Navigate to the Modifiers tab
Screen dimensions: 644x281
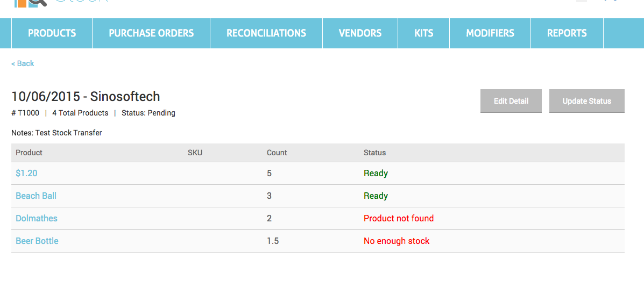click(490, 33)
